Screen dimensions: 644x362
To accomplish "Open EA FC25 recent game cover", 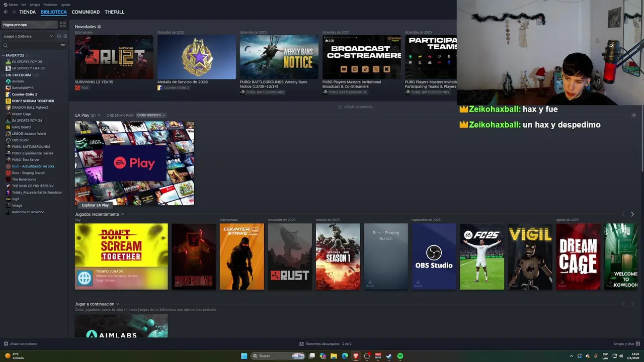I will tap(482, 256).
